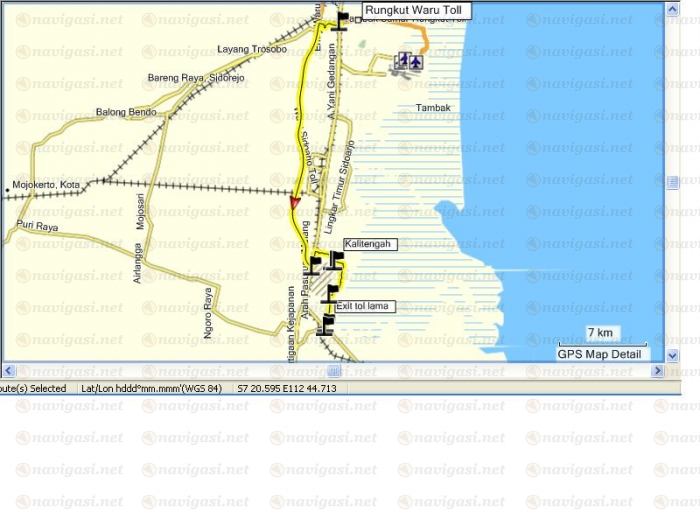The height and width of the screenshot is (525, 700).
Task: Click the Lat/Lon format status bar field
Action: click(152, 388)
